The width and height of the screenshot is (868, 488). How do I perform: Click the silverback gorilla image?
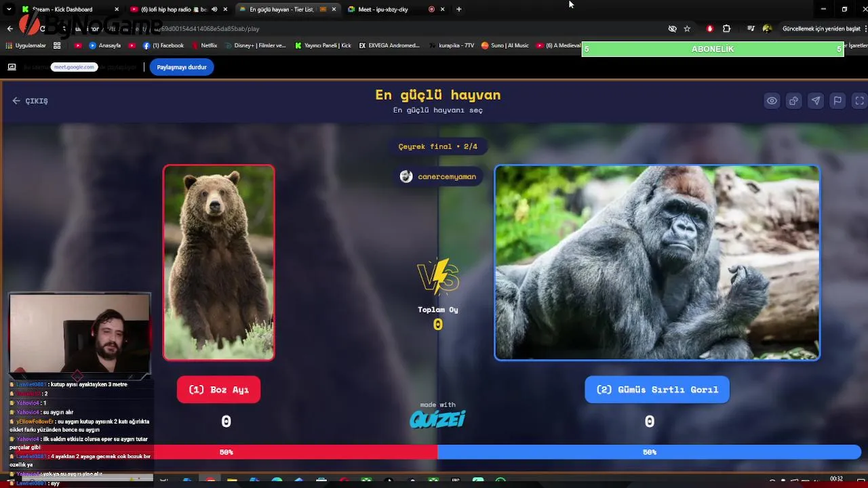click(x=657, y=262)
